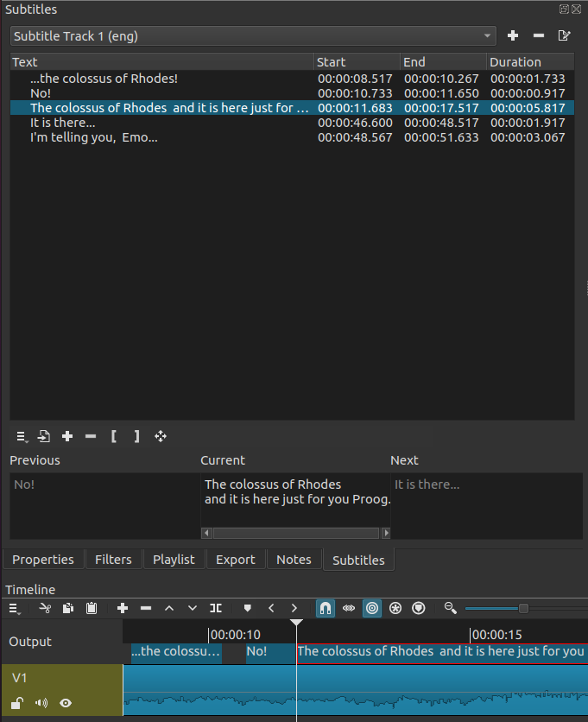Sort by Duration column header

pyautogui.click(x=530, y=62)
